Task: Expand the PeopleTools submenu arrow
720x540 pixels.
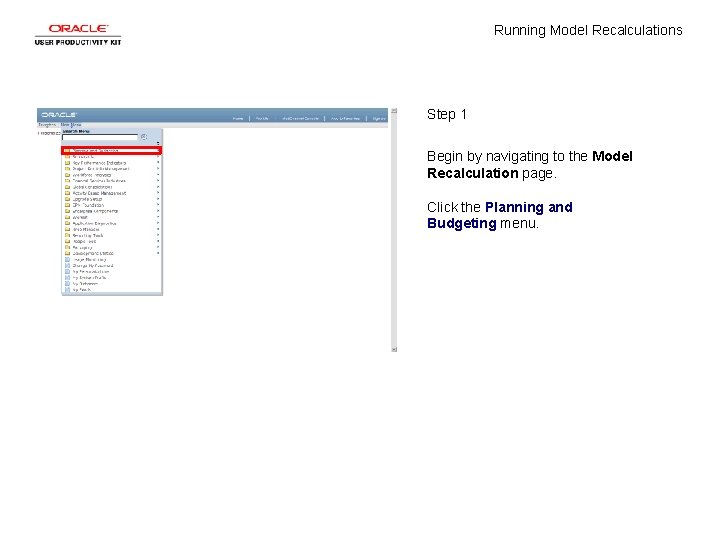Action: [x=158, y=241]
